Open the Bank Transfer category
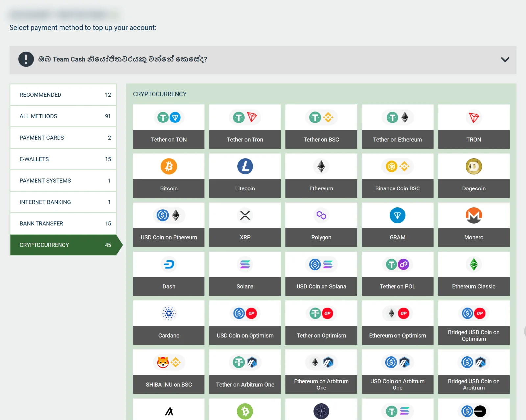Screen dimensions: 526x420 [63, 224]
